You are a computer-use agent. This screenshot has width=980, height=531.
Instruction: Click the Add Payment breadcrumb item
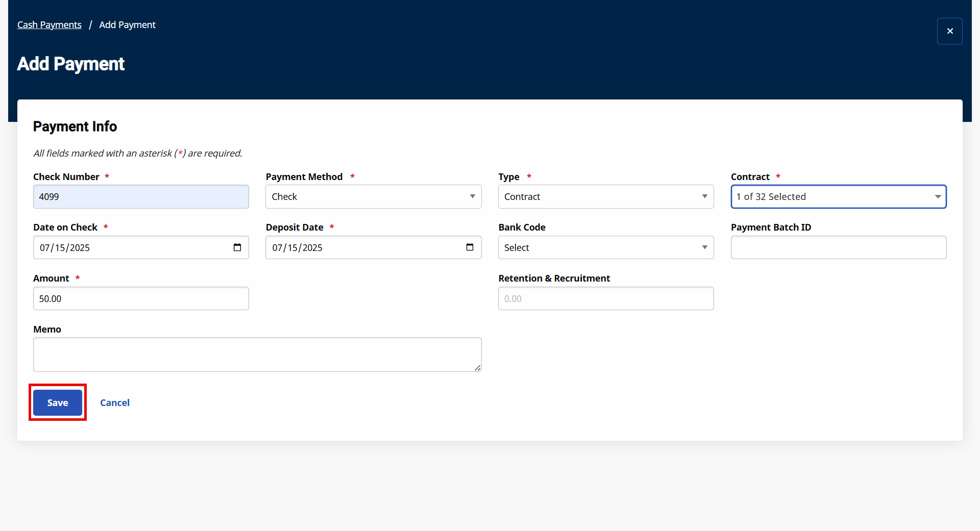click(x=127, y=25)
